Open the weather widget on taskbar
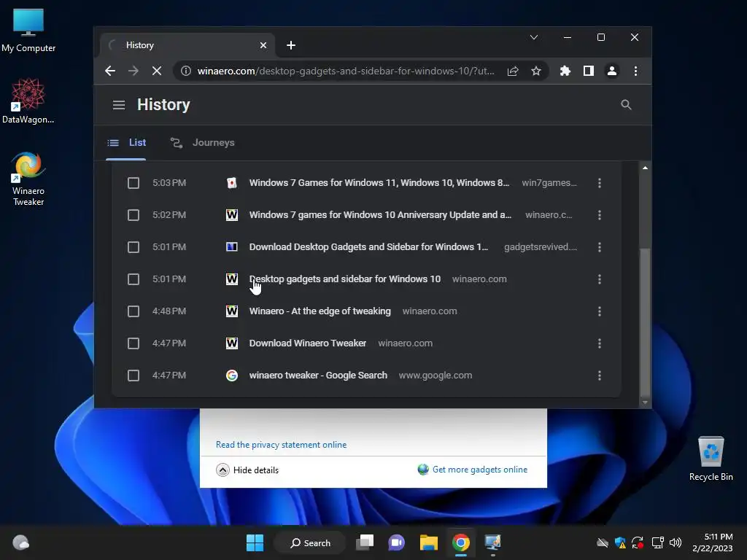747x560 pixels. (20, 542)
